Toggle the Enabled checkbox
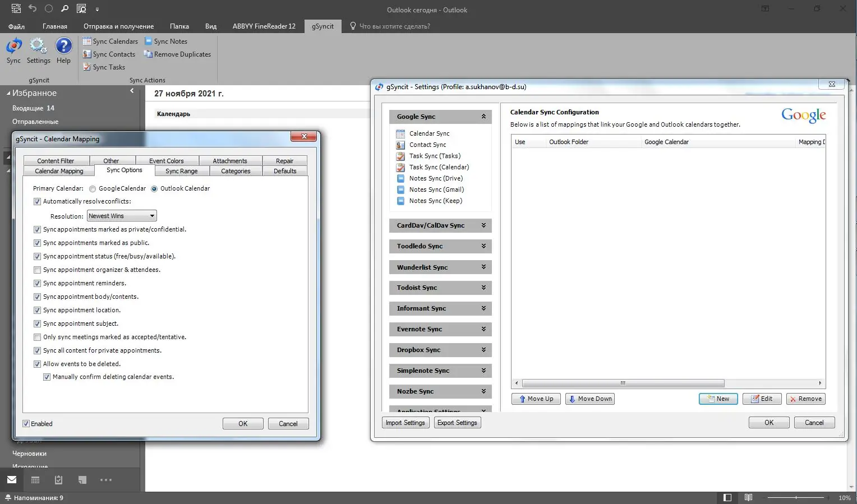This screenshot has height=504, width=857. [x=26, y=424]
